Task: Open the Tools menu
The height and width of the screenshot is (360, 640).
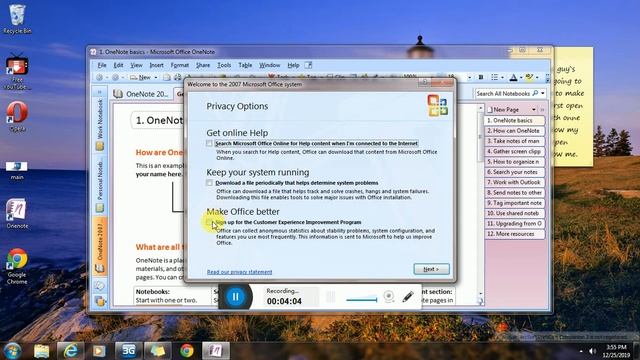Action: click(224, 65)
